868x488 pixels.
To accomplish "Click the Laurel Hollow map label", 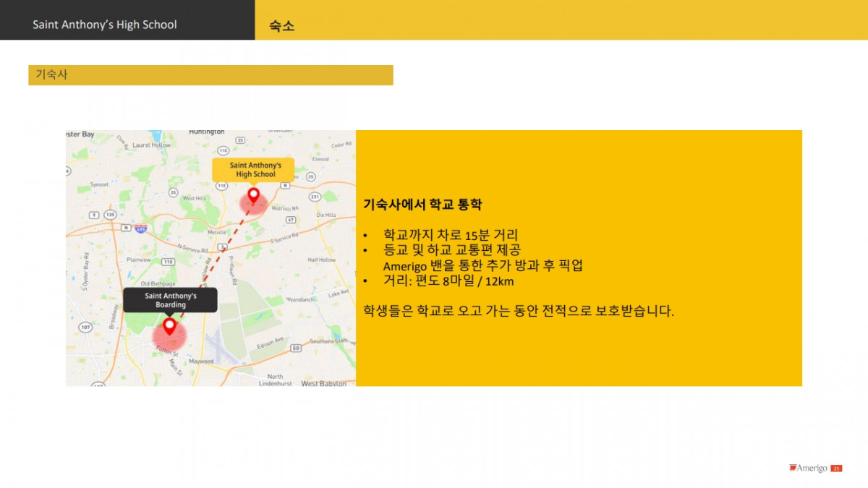I will tap(151, 145).
